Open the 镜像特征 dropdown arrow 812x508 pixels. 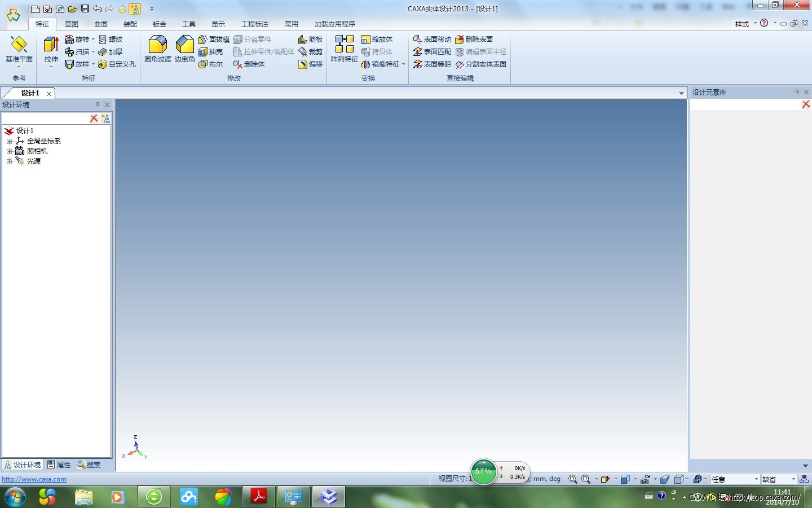pyautogui.click(x=403, y=64)
